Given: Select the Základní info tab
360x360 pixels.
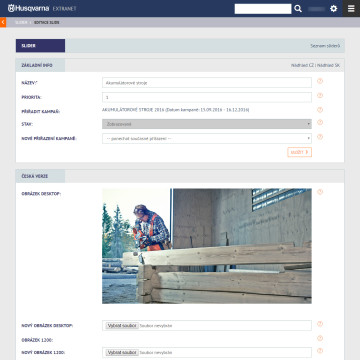Looking at the screenshot, I should tap(40, 65).
